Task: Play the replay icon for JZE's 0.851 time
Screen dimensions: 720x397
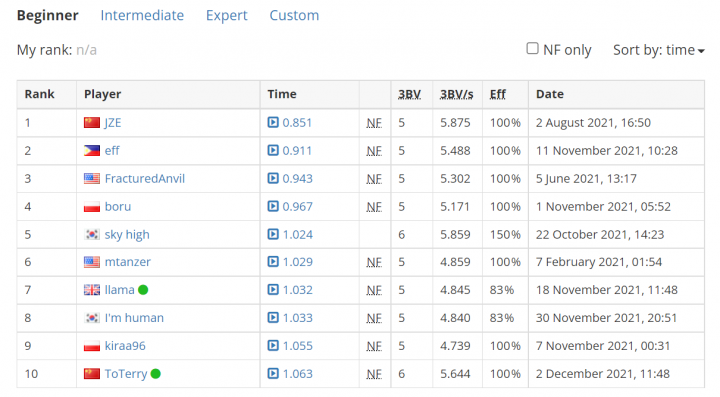Action: click(x=273, y=123)
